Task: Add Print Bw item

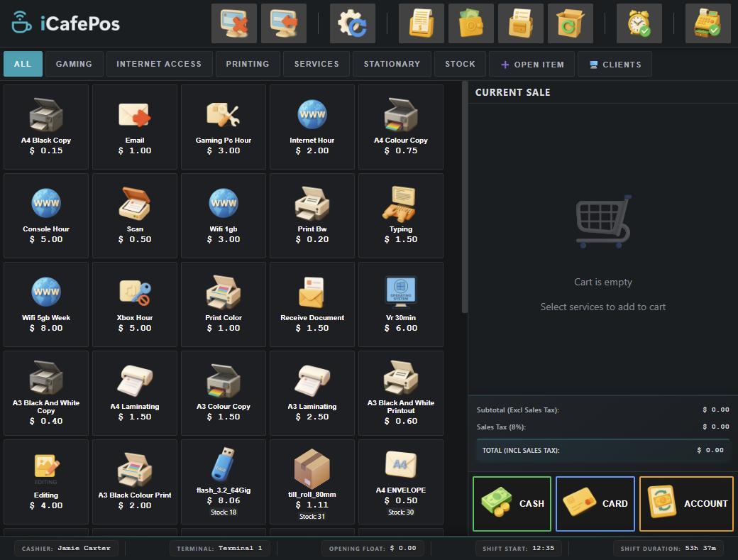Action: tap(312, 216)
